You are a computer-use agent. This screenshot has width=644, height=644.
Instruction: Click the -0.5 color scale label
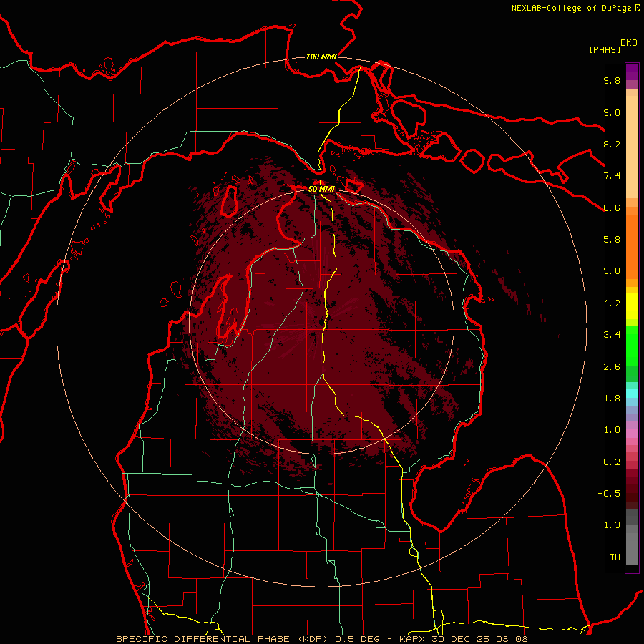pos(609,494)
